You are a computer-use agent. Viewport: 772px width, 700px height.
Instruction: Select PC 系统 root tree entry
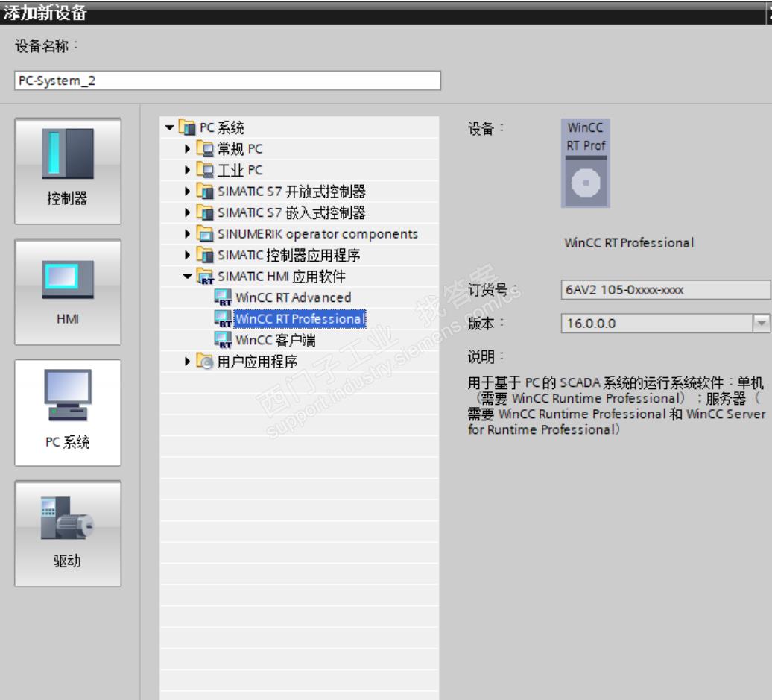[x=221, y=127]
